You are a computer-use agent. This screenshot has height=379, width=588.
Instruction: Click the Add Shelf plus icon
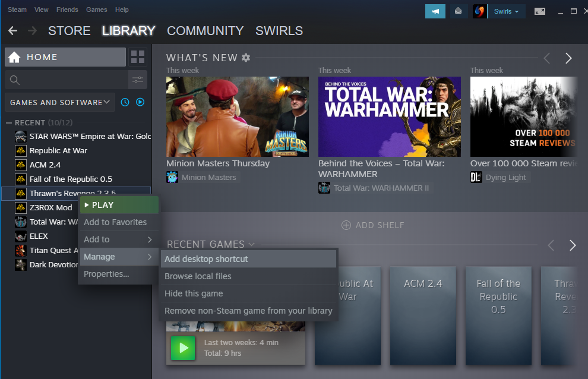346,225
